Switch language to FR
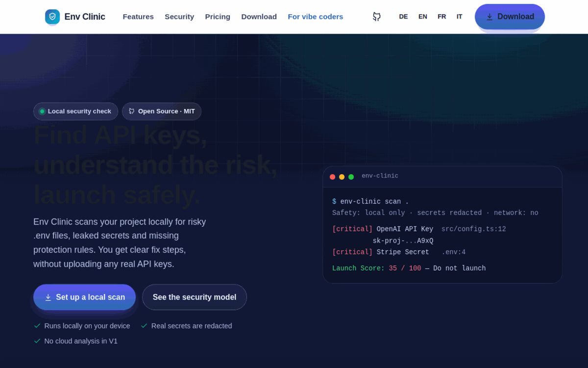 (x=442, y=17)
